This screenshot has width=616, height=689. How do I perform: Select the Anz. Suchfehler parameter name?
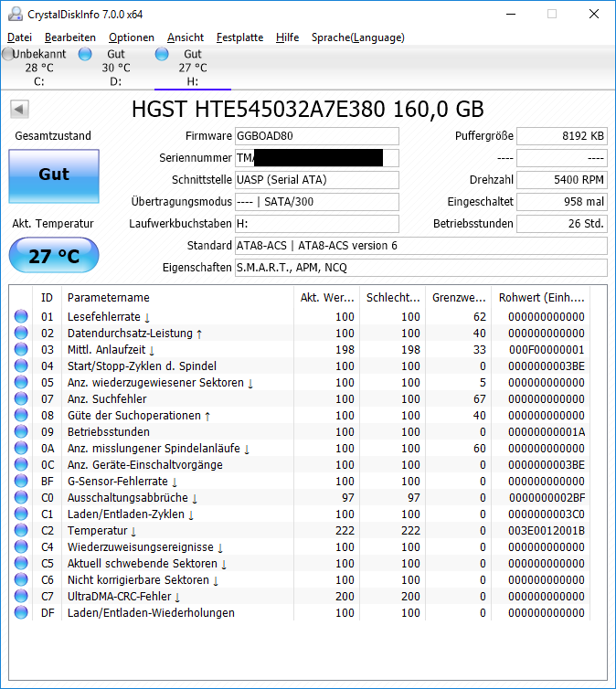point(107,399)
